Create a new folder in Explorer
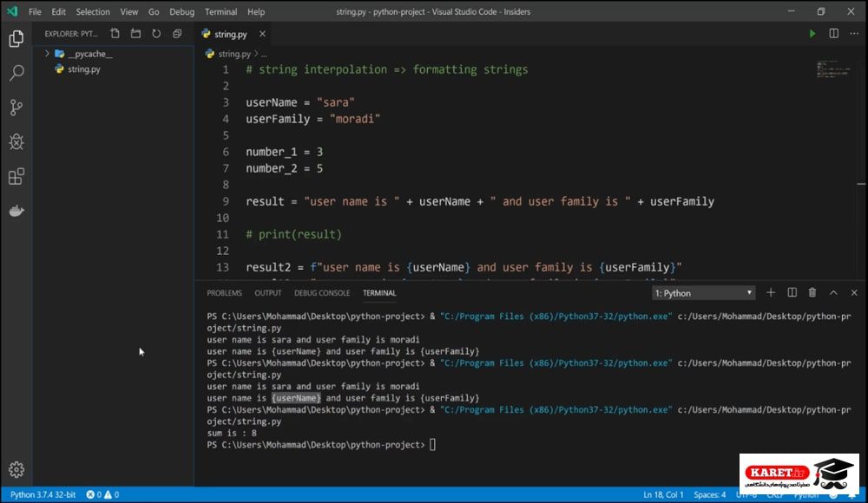Viewport: 868px width, 503px height. pos(135,34)
